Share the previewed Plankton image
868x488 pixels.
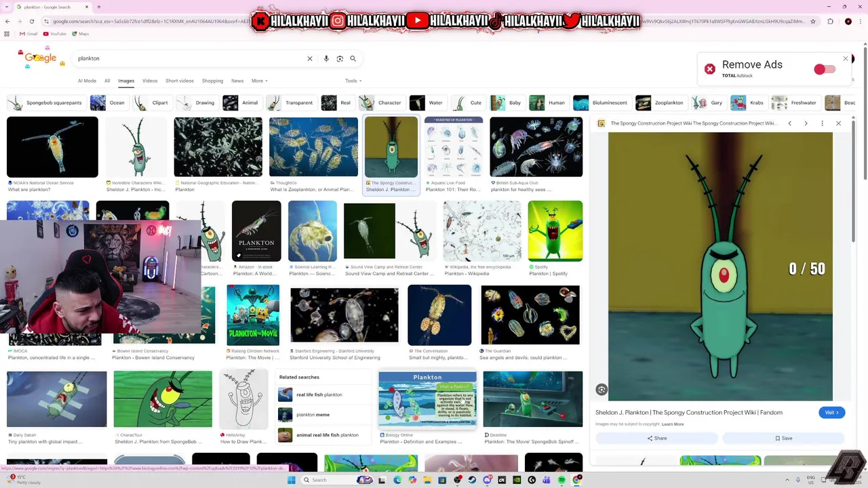pos(656,439)
